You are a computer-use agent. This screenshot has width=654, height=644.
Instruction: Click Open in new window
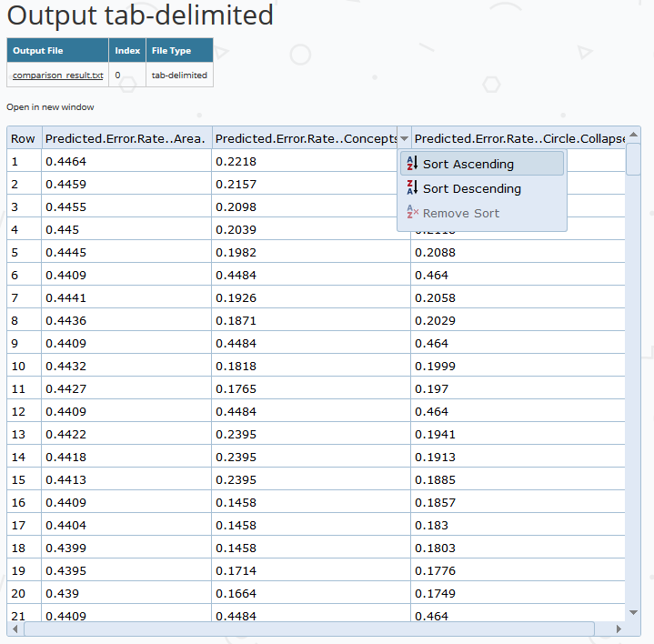[50, 106]
